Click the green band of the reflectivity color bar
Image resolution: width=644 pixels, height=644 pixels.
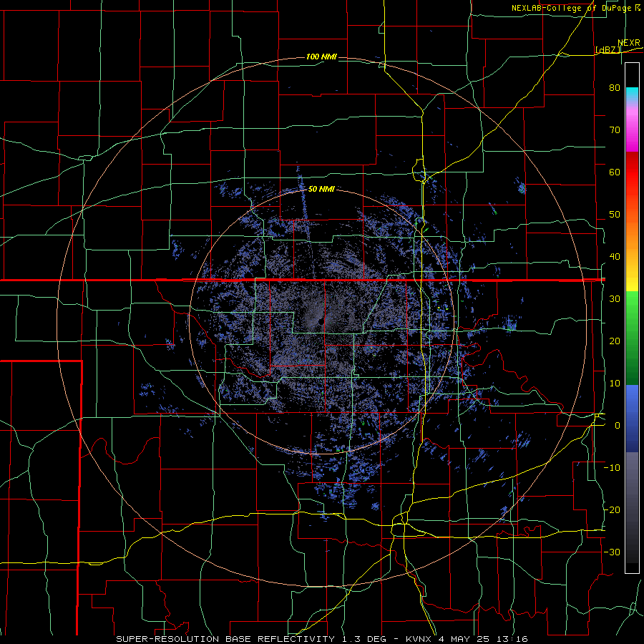click(x=632, y=338)
